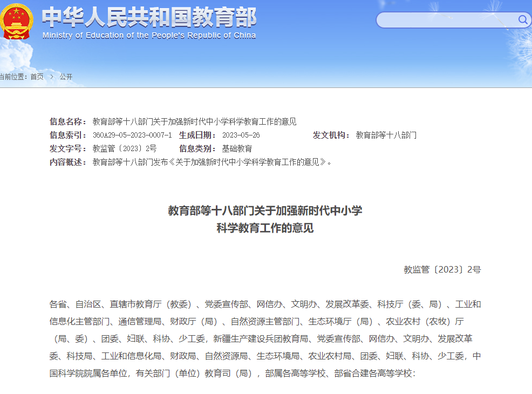Select the issuing agency value 教育部等十八部门
Screen dimensions: 532x394
pyautogui.click(x=386, y=135)
